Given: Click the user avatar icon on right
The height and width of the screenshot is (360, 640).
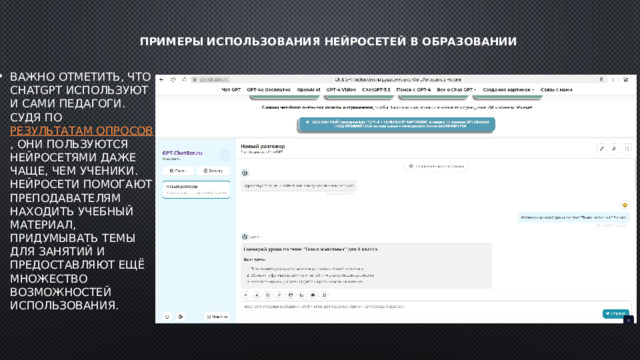Looking at the screenshot, I should coord(624,205).
